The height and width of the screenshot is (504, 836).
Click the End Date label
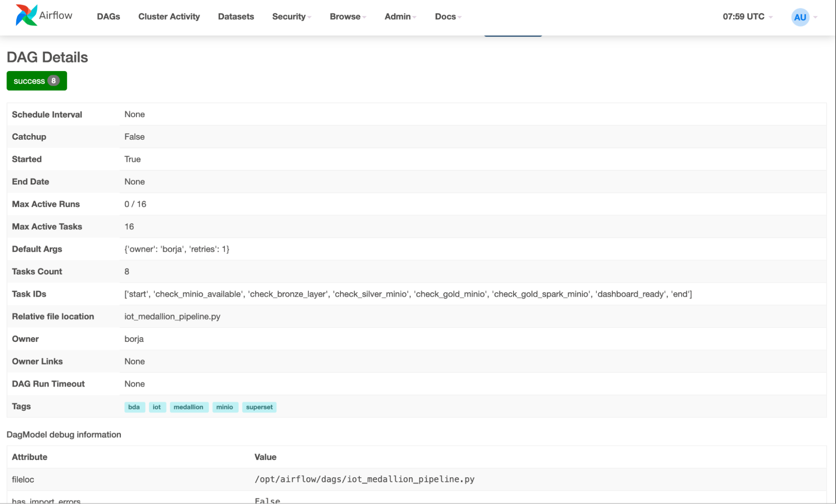31,182
